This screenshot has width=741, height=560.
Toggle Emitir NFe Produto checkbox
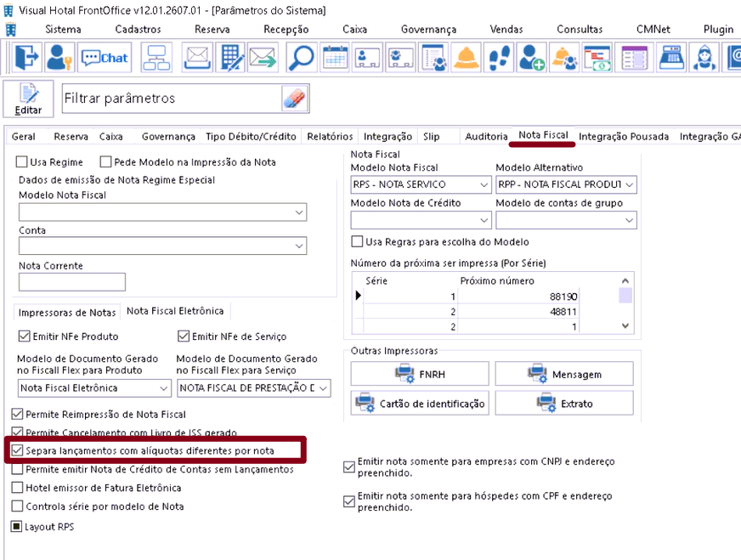coord(24,337)
